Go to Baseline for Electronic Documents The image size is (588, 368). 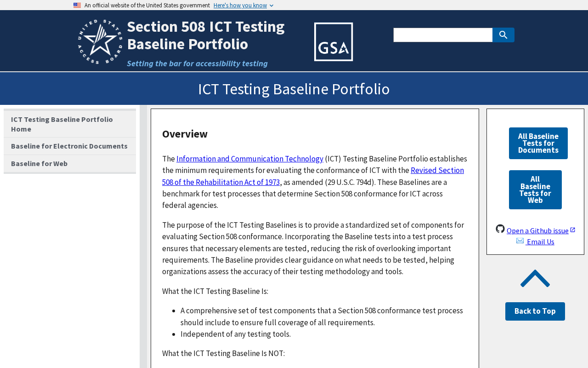pos(70,146)
